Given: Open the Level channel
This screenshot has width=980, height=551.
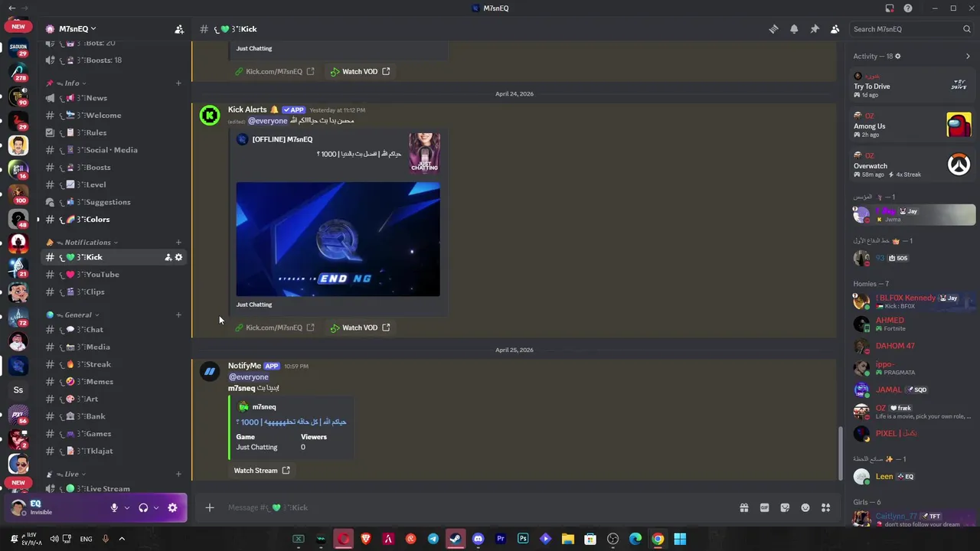Looking at the screenshot, I should pos(115,184).
